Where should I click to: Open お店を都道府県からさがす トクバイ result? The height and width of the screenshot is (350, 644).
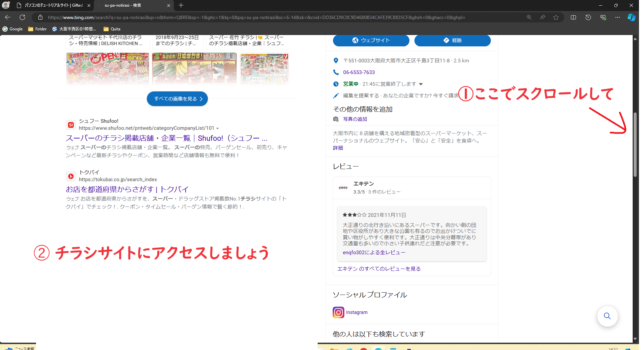(127, 190)
